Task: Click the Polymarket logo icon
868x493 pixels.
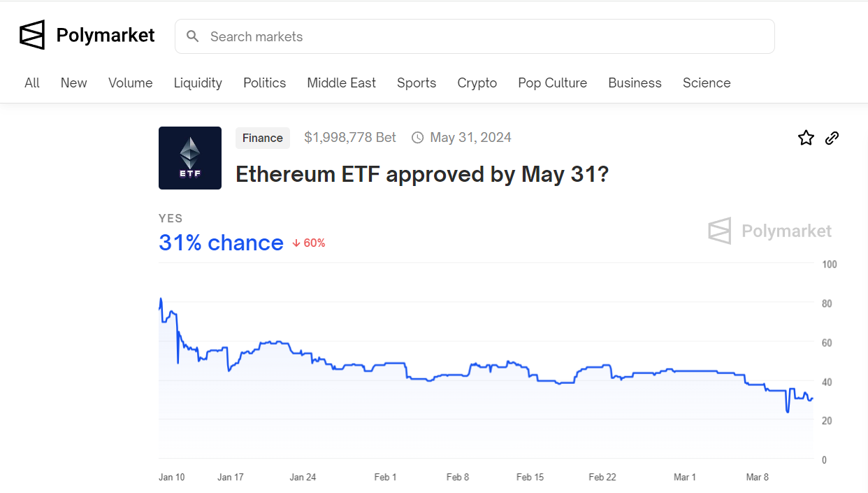Action: [x=31, y=34]
